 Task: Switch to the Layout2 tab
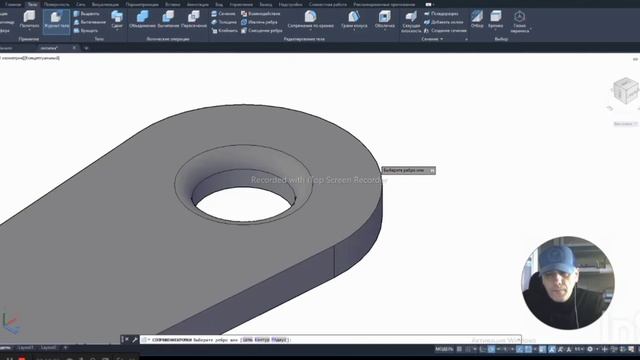[48, 348]
